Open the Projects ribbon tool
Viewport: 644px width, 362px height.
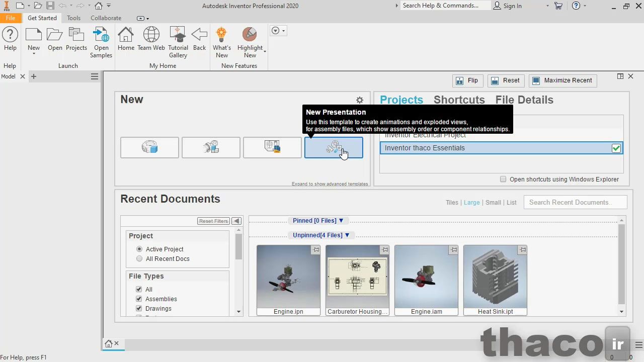click(x=76, y=39)
